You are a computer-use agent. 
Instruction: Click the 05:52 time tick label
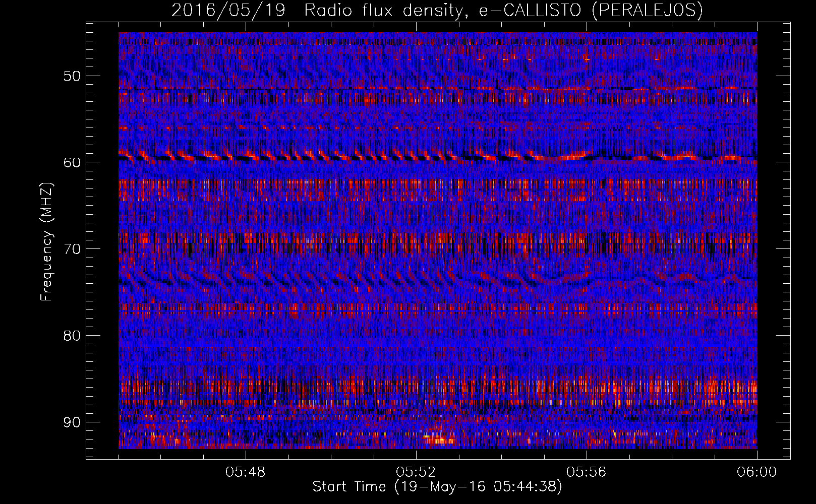pyautogui.click(x=416, y=472)
